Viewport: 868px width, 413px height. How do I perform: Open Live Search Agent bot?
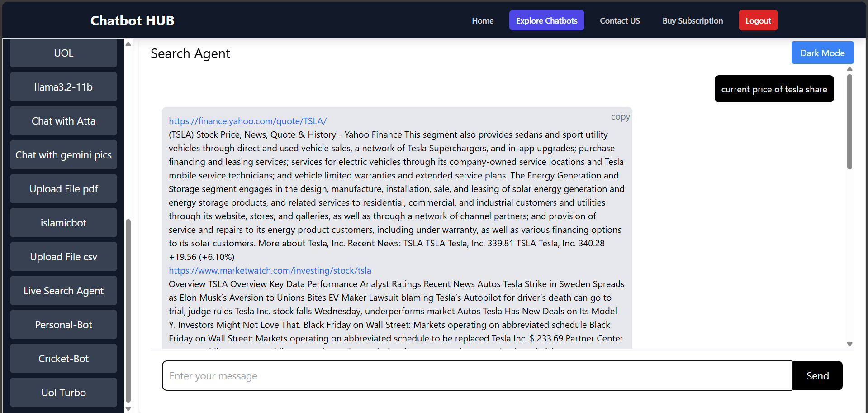point(63,291)
